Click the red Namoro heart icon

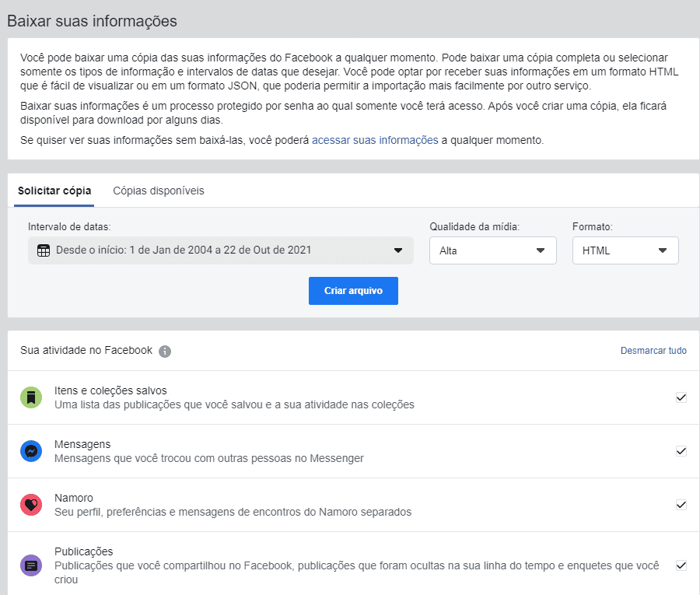tap(31, 505)
